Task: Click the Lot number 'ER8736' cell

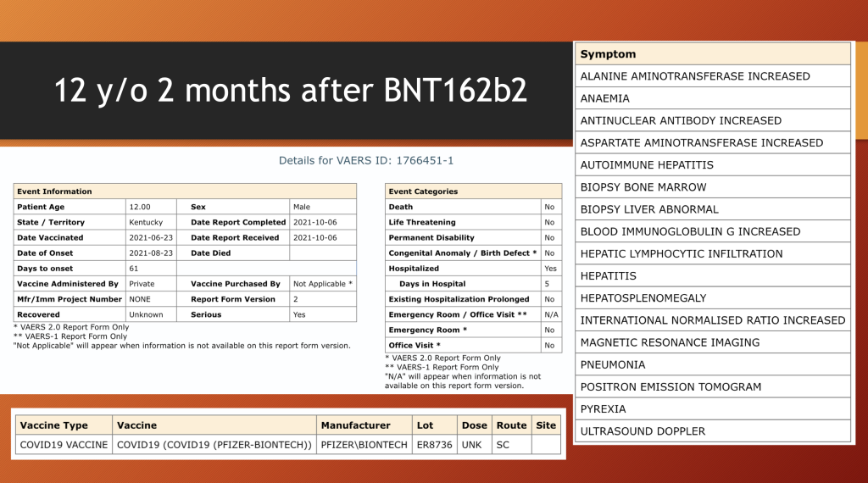Action: (x=436, y=445)
